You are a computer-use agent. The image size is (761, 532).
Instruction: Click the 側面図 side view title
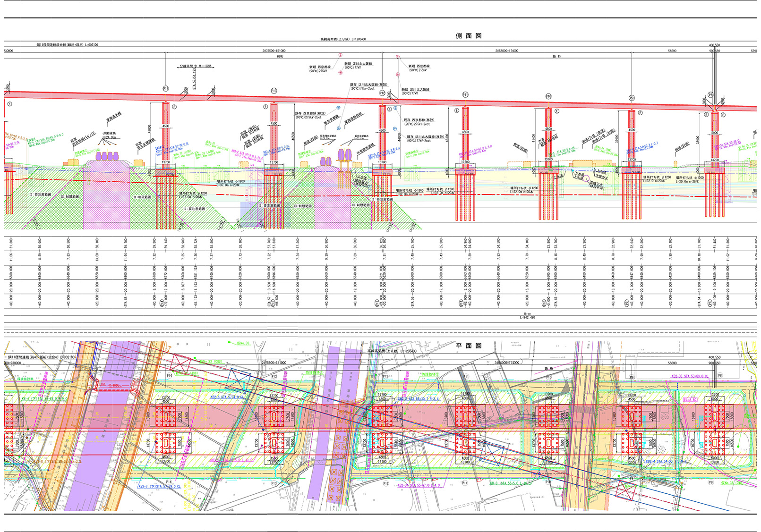click(468, 36)
